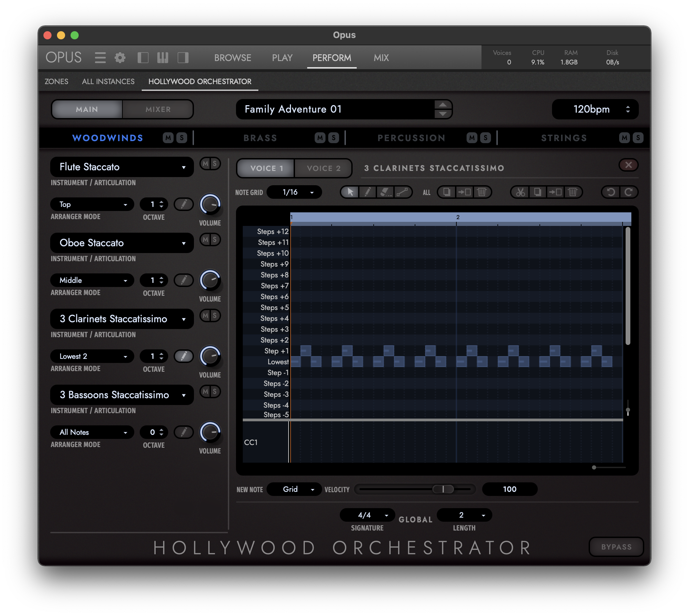Open the Top arranger mode dropdown
Screen dimensions: 689x616
(92, 204)
